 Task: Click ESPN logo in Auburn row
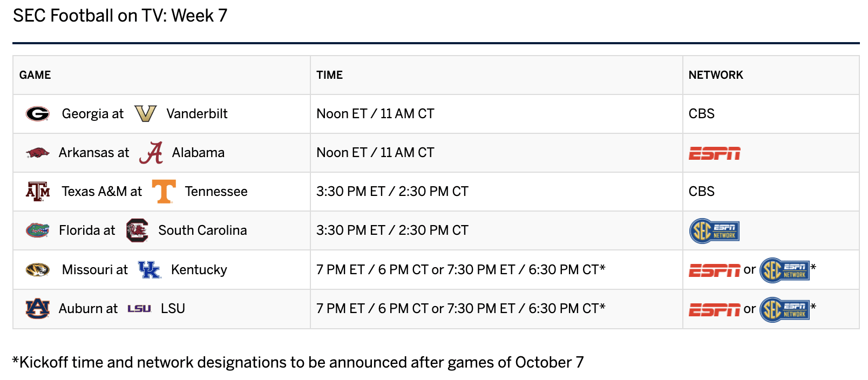pyautogui.click(x=714, y=310)
